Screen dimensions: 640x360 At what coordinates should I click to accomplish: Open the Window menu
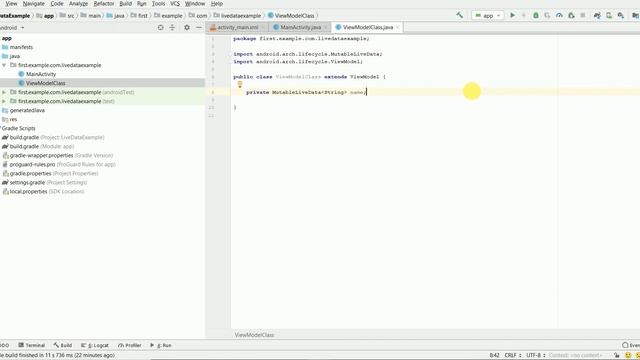point(195,4)
